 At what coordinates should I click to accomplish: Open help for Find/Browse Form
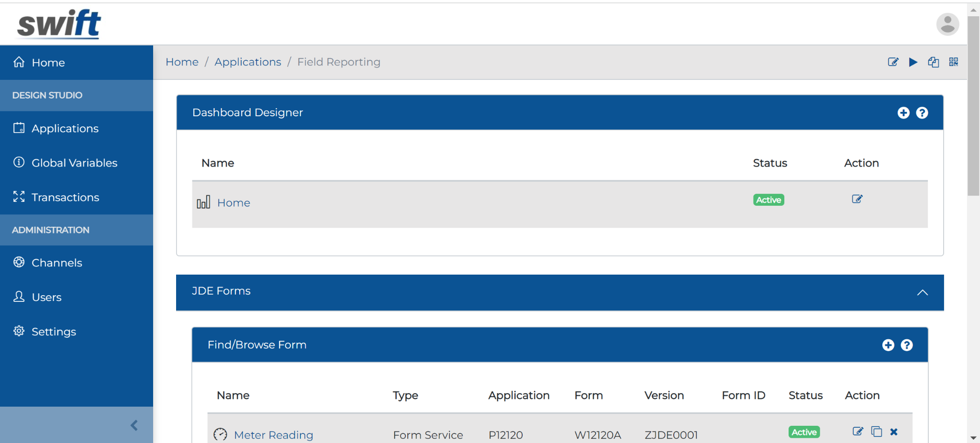(907, 344)
